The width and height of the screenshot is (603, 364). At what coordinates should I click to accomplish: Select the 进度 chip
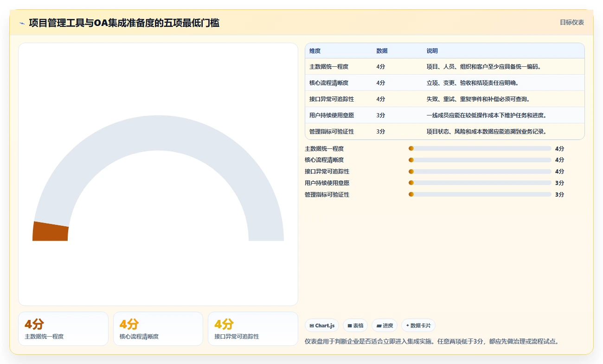(385, 326)
